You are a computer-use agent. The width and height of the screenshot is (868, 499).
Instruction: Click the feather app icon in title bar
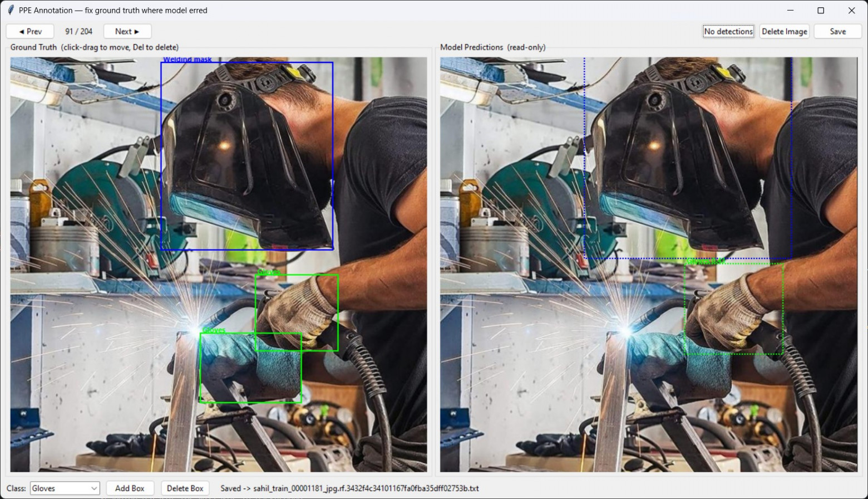coord(11,10)
